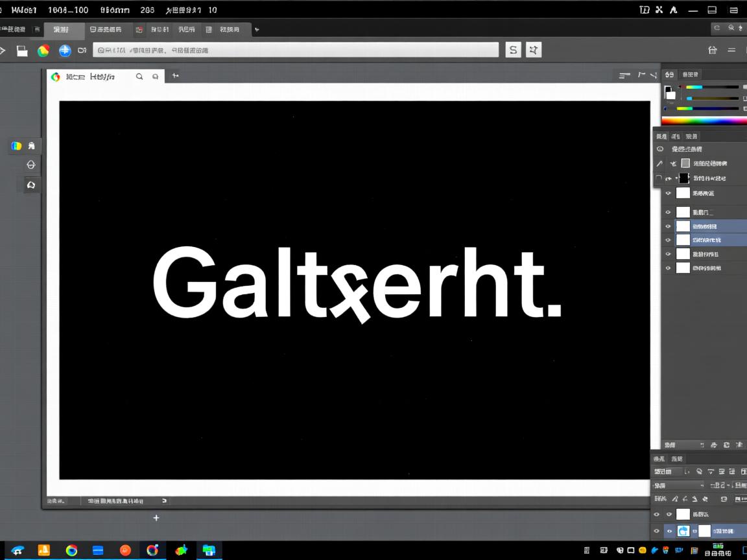This screenshot has height=560, width=747.
Task: Hide the last layer in the upper layers list
Action: (x=669, y=268)
